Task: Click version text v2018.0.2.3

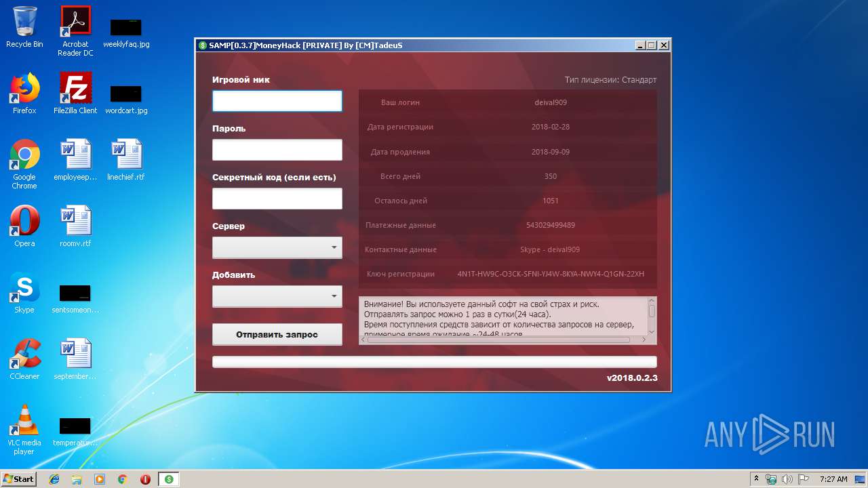Action: [x=632, y=378]
